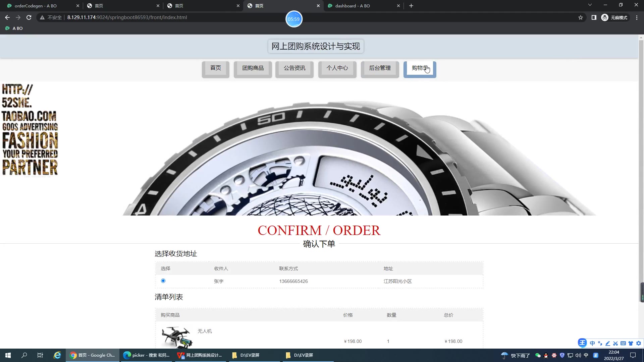Click the IME 王 logo on floating toolbar
The width and height of the screenshot is (644, 362).
pos(582,343)
